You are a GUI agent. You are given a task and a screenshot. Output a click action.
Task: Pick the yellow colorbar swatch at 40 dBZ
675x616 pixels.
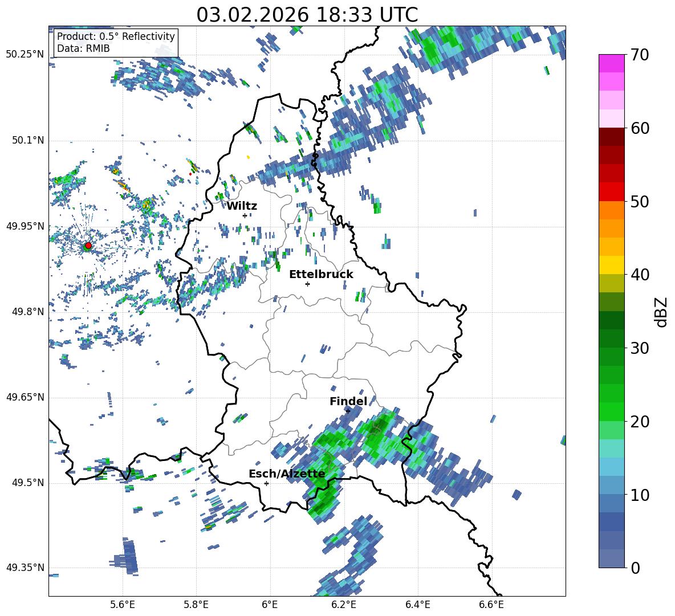(612, 265)
